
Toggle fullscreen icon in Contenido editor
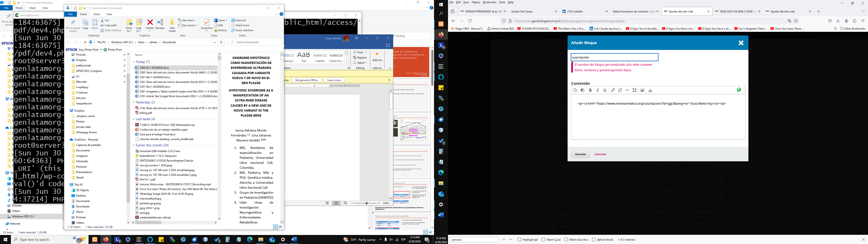[634, 90]
